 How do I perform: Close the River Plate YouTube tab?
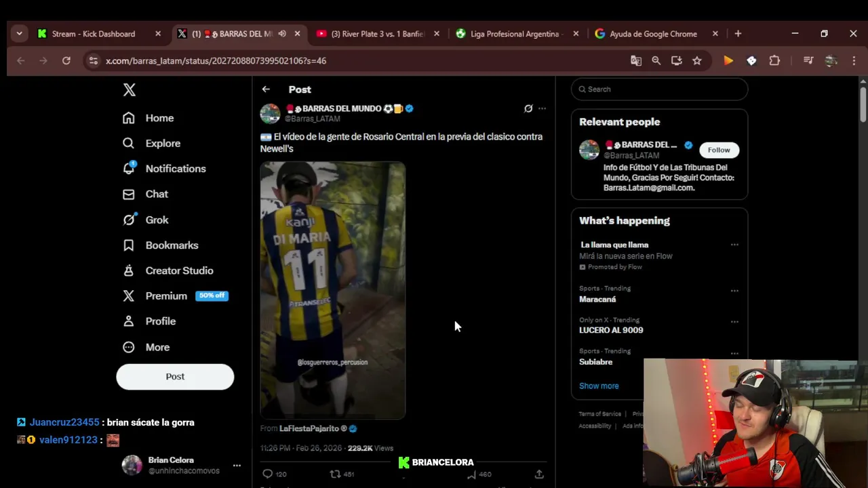click(x=437, y=33)
